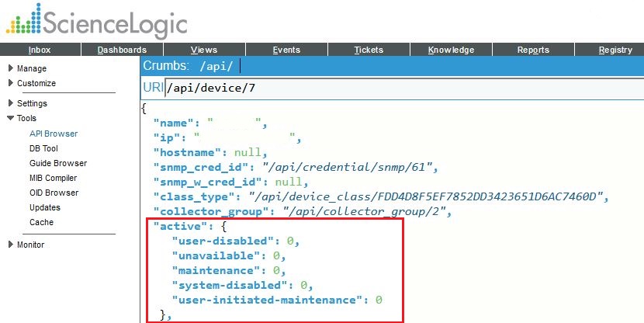The image size is (644, 323).
Task: Open the Registry tab
Action: (615, 50)
